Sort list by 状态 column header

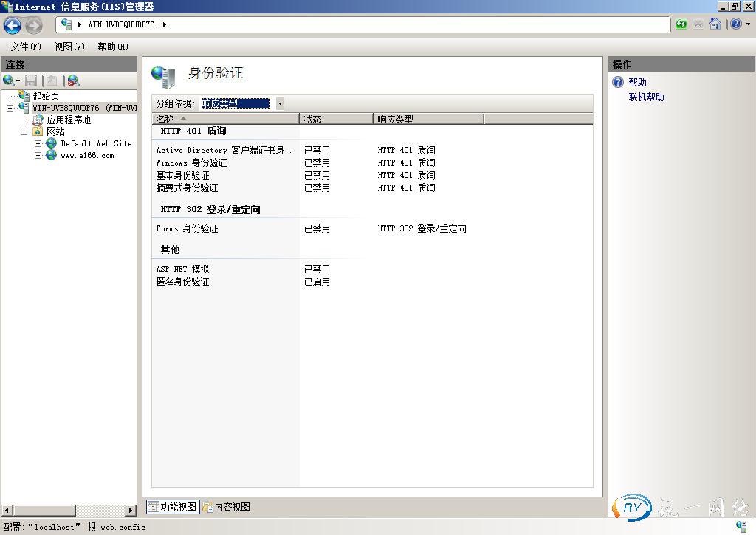[336, 119]
